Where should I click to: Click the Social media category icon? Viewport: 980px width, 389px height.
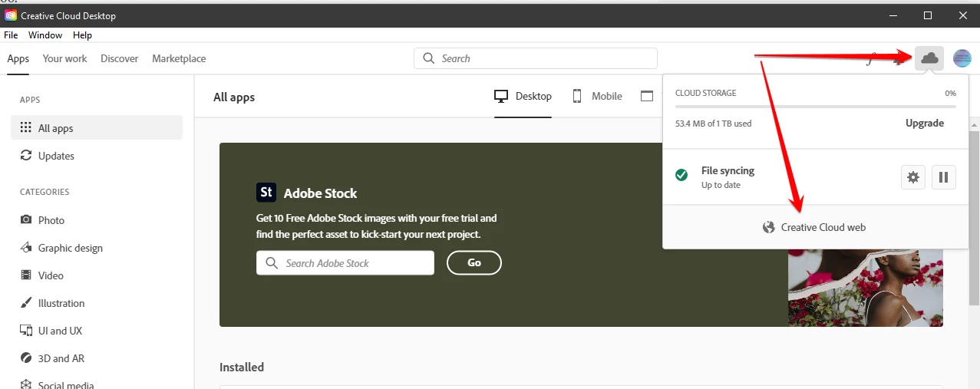[x=26, y=384]
